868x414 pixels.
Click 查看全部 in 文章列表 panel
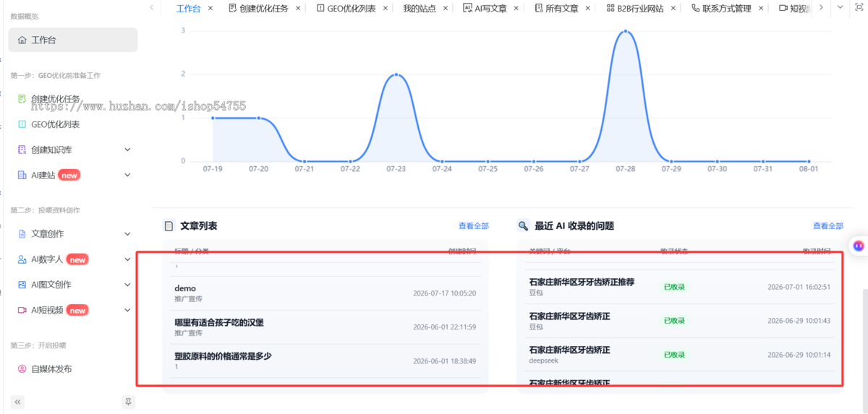click(474, 226)
